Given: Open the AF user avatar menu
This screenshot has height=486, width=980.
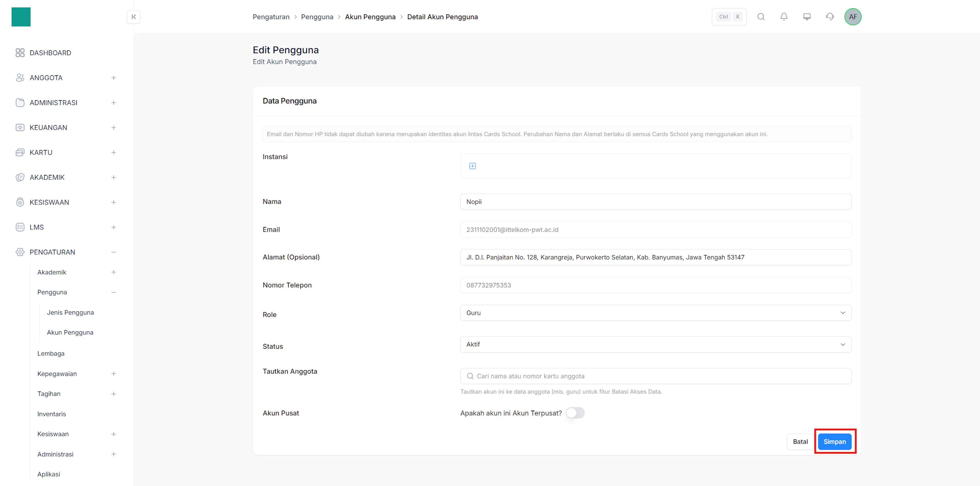Looking at the screenshot, I should pos(853,17).
